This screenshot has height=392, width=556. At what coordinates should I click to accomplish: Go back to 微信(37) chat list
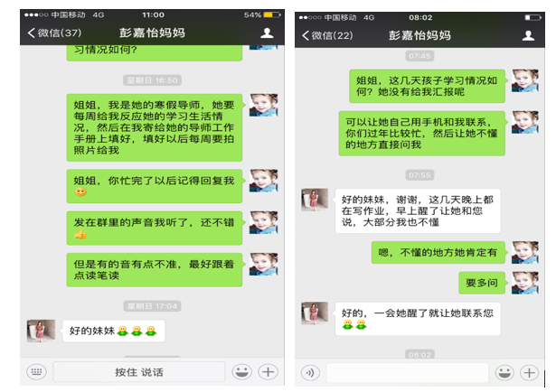[54, 33]
